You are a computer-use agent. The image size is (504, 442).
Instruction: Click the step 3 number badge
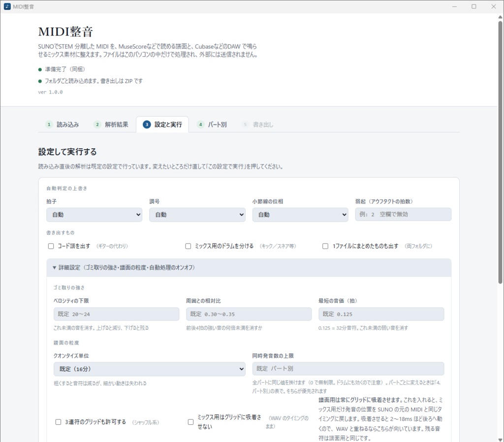tap(147, 125)
